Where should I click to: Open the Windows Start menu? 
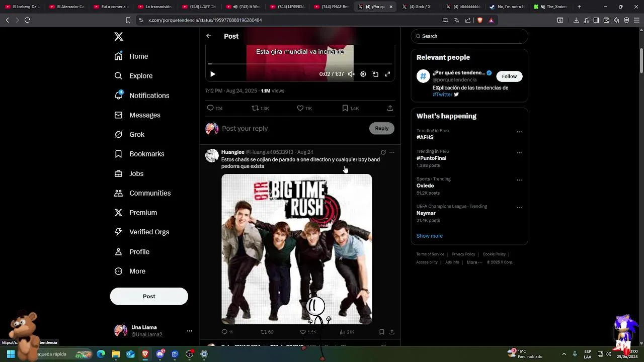[x=11, y=354]
